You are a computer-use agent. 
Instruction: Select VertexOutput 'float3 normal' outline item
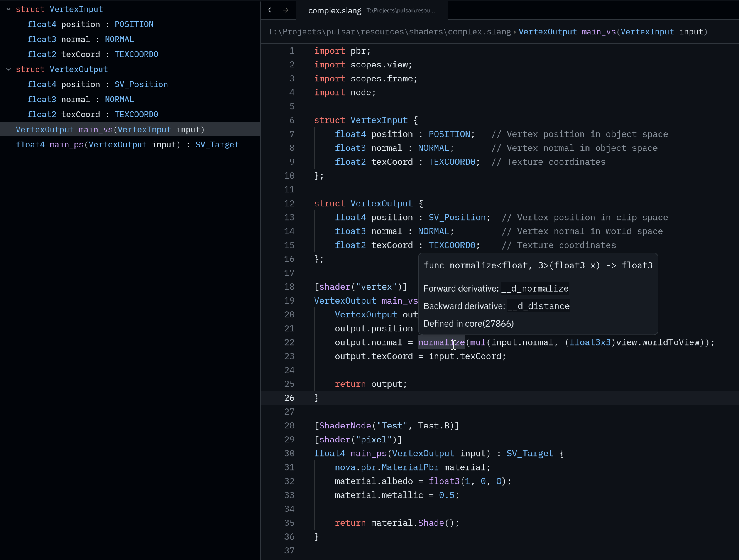(81, 99)
